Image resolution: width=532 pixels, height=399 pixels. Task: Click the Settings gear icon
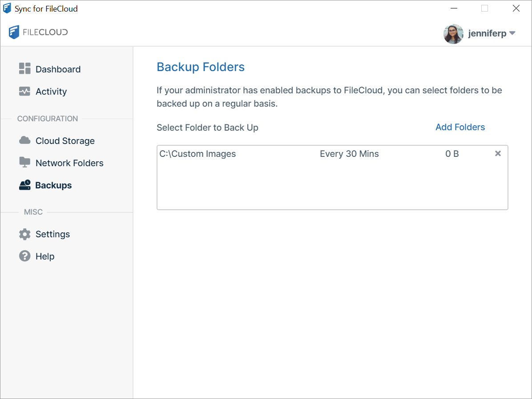(x=24, y=234)
